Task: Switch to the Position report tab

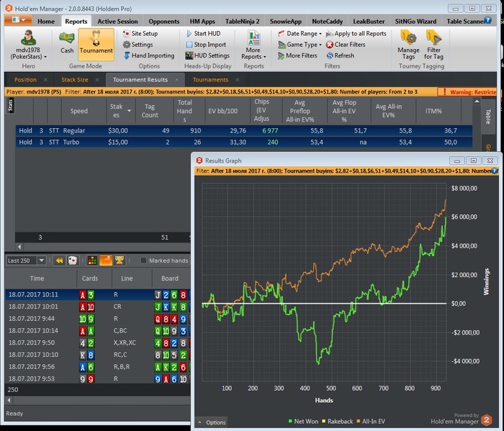Action: coord(25,80)
